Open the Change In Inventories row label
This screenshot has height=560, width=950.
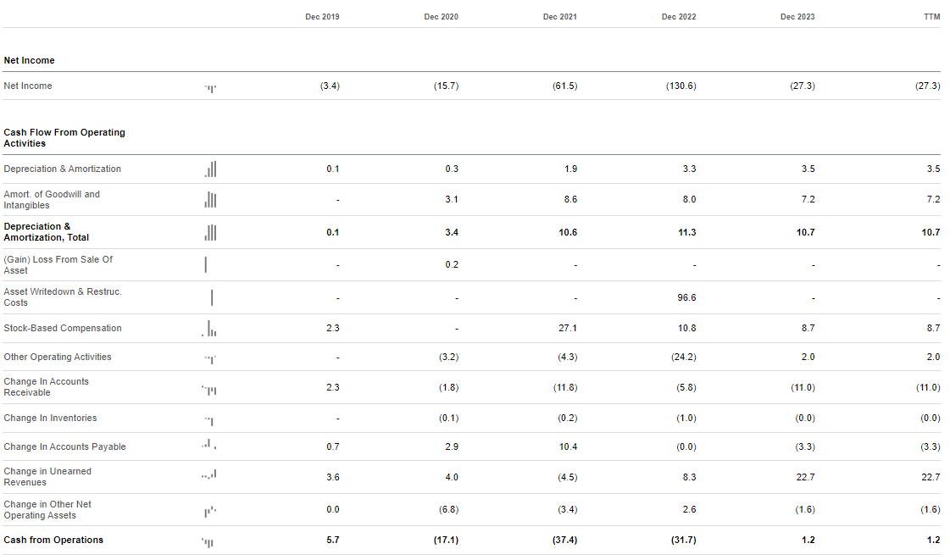(x=50, y=419)
